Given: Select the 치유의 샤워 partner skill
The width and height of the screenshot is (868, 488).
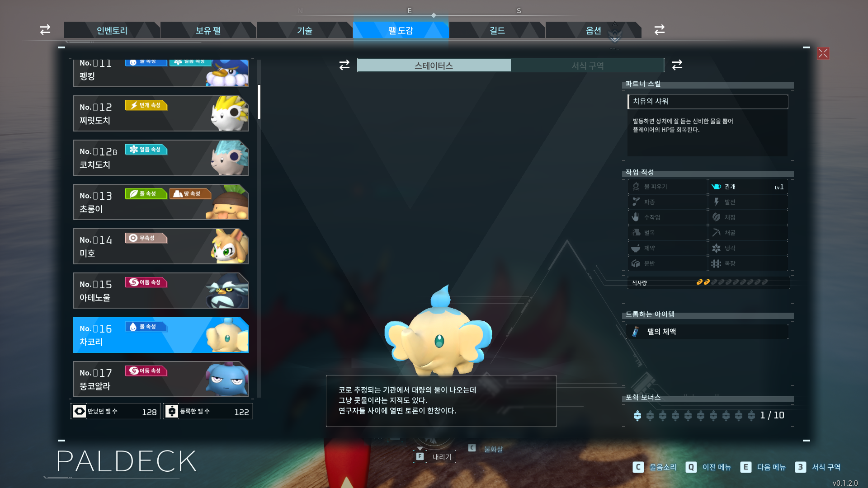Looking at the screenshot, I should [708, 101].
